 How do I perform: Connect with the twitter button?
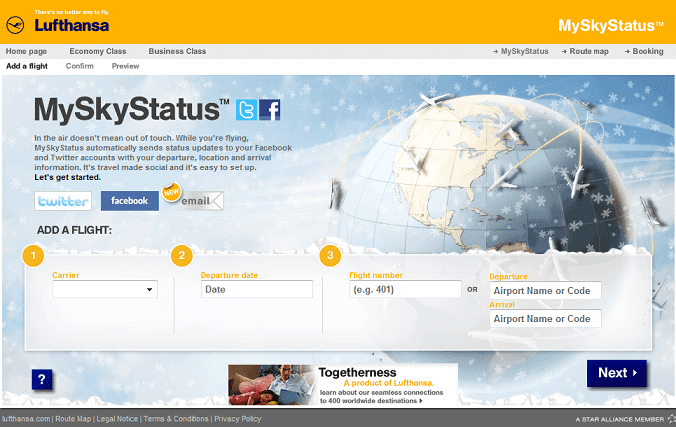[63, 201]
